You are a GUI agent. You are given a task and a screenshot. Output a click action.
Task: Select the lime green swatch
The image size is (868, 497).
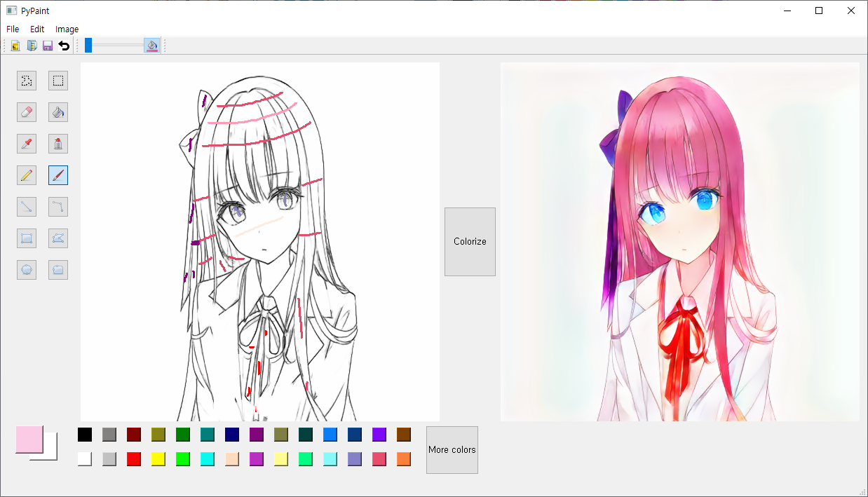(183, 459)
